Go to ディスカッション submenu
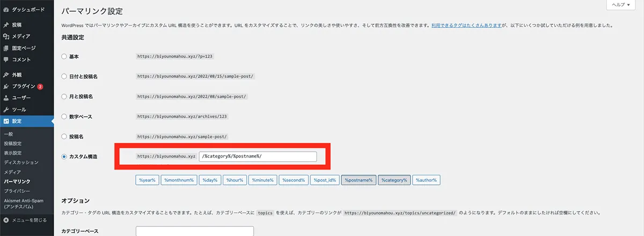The height and width of the screenshot is (236, 644). [21, 162]
